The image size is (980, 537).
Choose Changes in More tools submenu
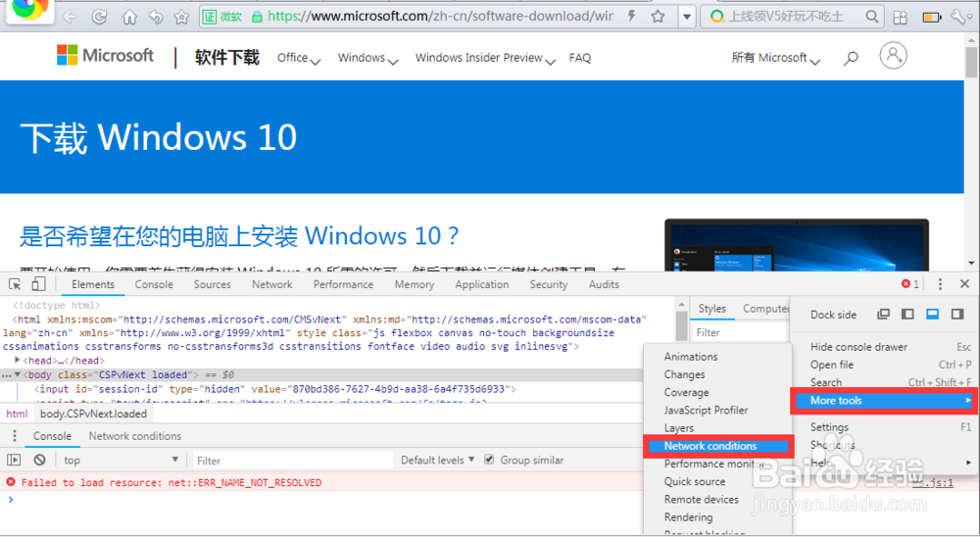(x=717, y=374)
